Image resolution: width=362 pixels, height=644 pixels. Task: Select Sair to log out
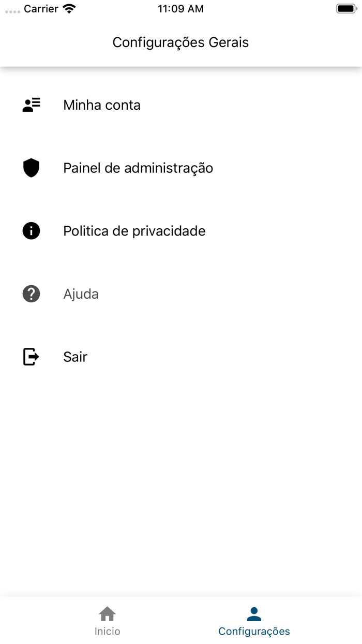tap(75, 357)
